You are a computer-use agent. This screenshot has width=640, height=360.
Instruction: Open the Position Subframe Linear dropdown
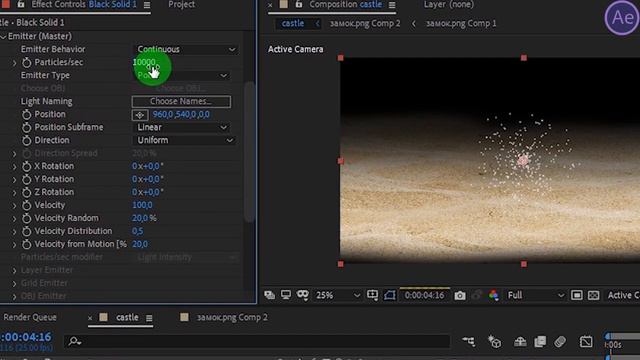[182, 127]
